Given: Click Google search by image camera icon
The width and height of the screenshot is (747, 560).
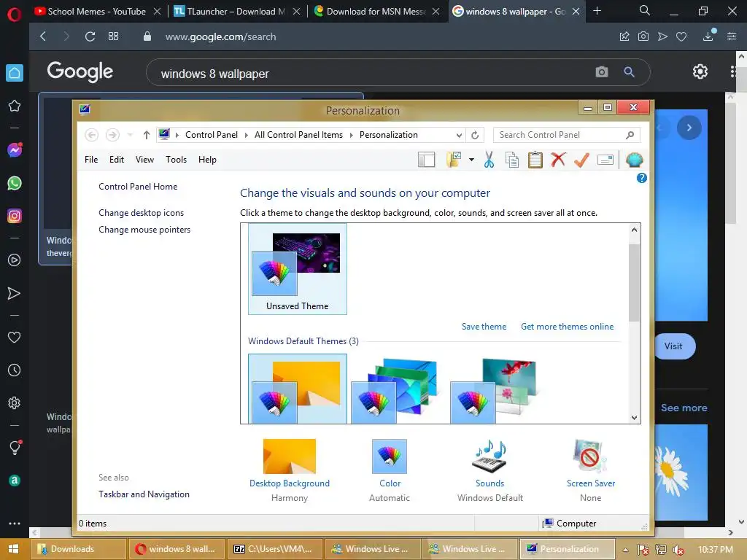Looking at the screenshot, I should coord(602,72).
